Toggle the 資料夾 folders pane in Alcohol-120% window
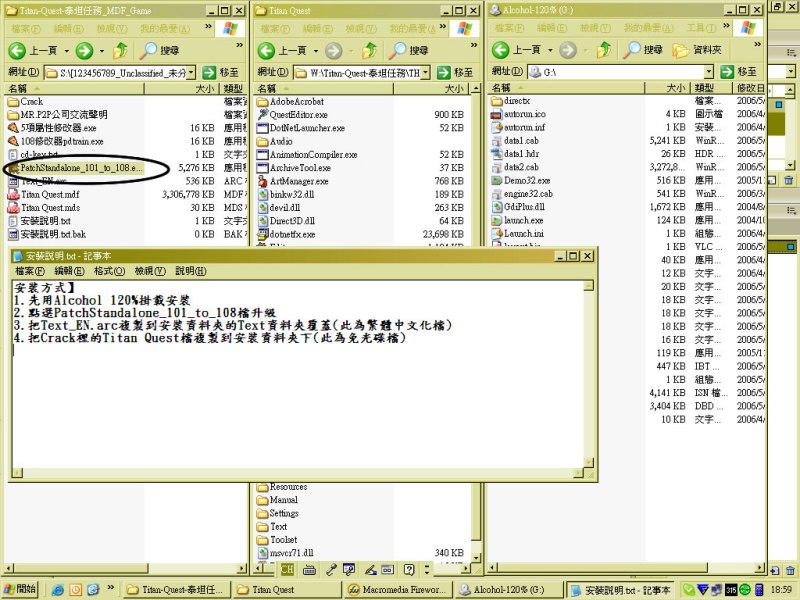The width and height of the screenshot is (800, 600). tap(697, 50)
